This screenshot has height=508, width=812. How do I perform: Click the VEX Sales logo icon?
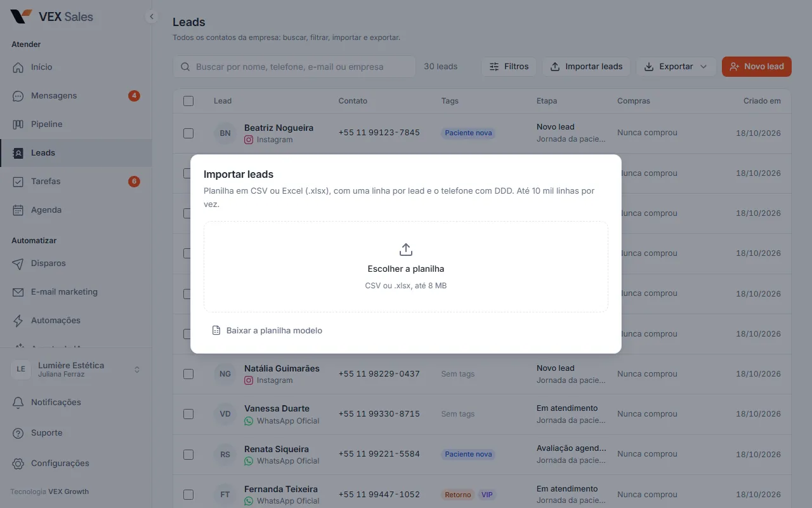[21, 17]
